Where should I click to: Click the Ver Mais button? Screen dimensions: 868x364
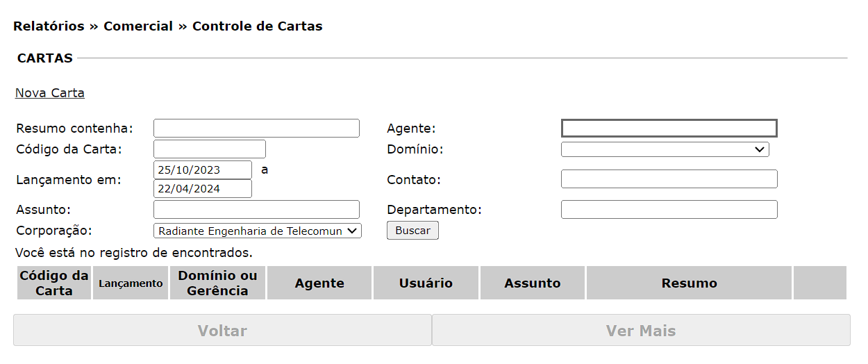coord(641,331)
